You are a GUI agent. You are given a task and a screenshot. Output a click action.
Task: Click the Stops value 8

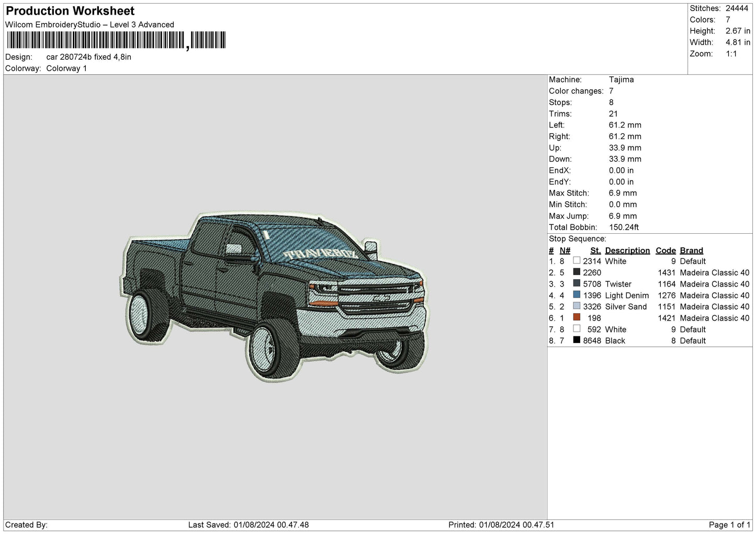click(611, 103)
